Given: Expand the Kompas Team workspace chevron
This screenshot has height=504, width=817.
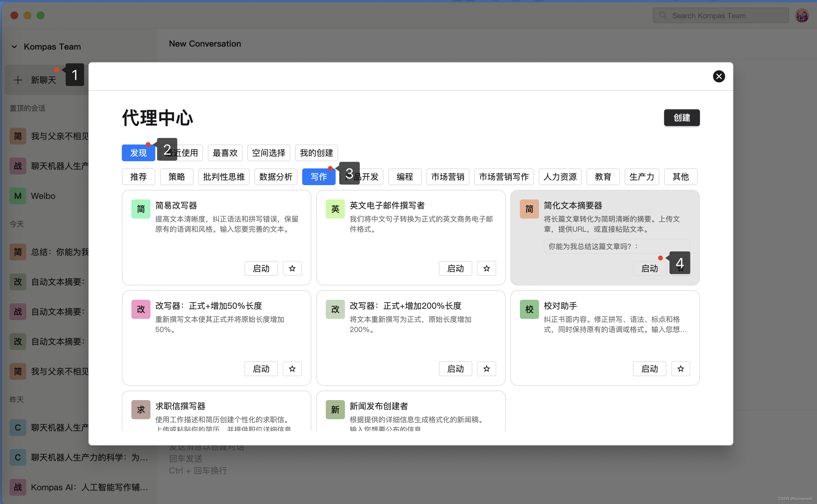Looking at the screenshot, I should click(x=14, y=47).
